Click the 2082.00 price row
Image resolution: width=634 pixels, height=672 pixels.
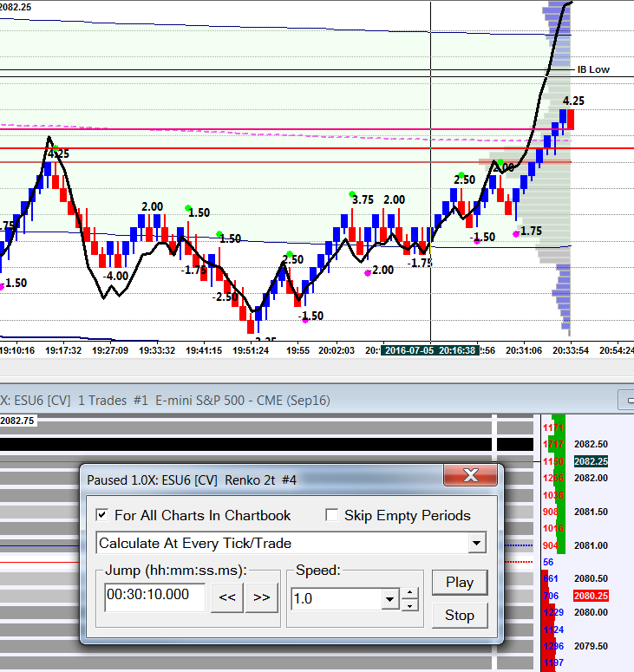(591, 478)
